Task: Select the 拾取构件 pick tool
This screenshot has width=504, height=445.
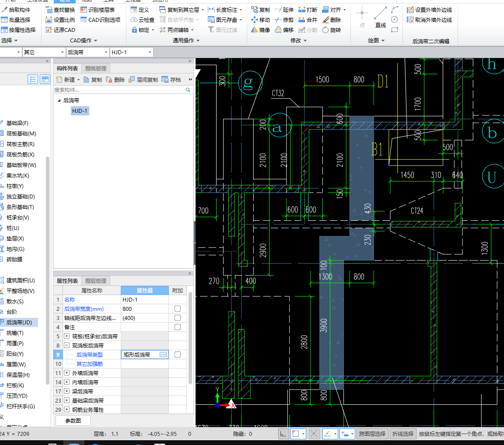Action: 16,10
